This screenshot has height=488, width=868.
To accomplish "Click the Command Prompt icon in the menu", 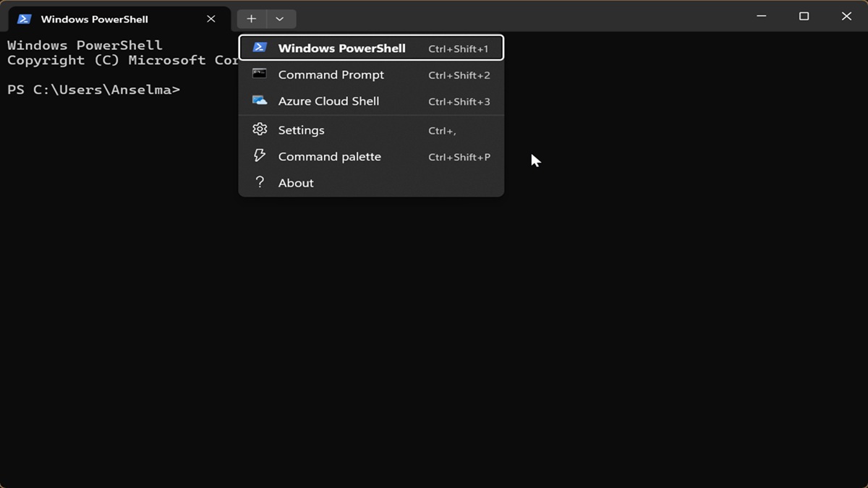I will (260, 74).
